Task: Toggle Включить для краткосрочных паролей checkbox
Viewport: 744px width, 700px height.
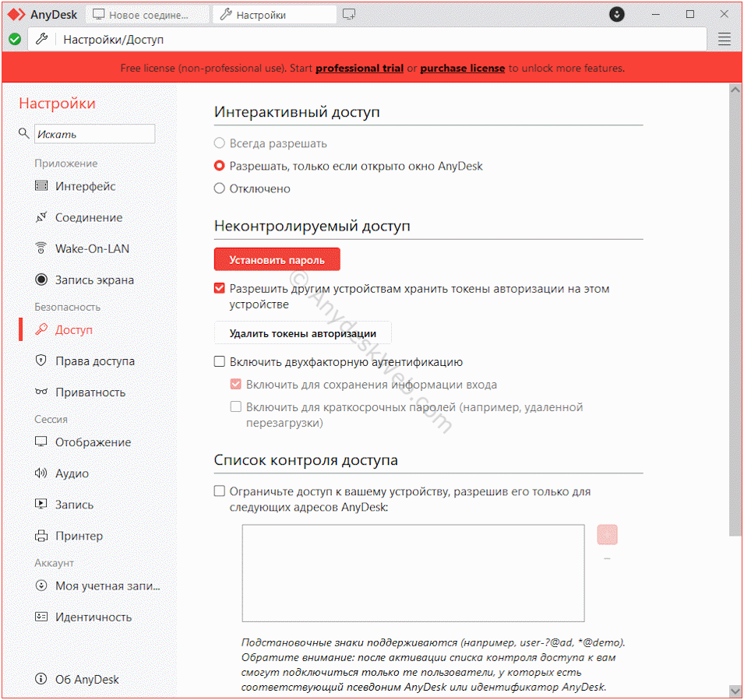Action: click(x=236, y=406)
